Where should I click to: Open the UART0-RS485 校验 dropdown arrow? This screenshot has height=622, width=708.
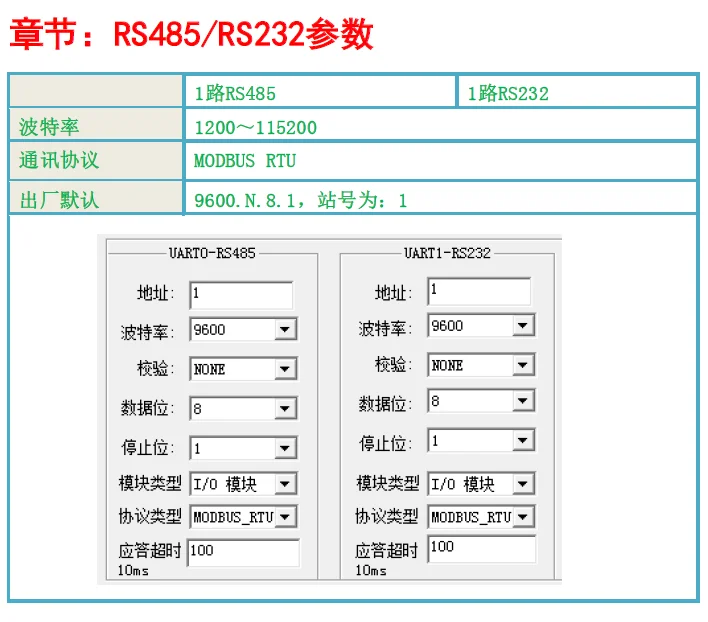click(285, 369)
